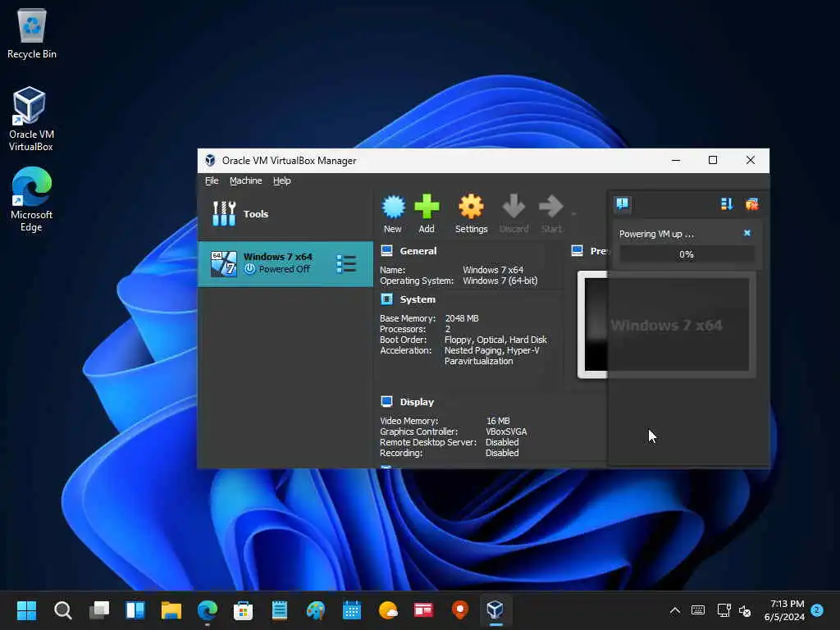Click the touch keyboard tray icon
Viewport: 840px width, 630px height.
pyautogui.click(x=698, y=610)
